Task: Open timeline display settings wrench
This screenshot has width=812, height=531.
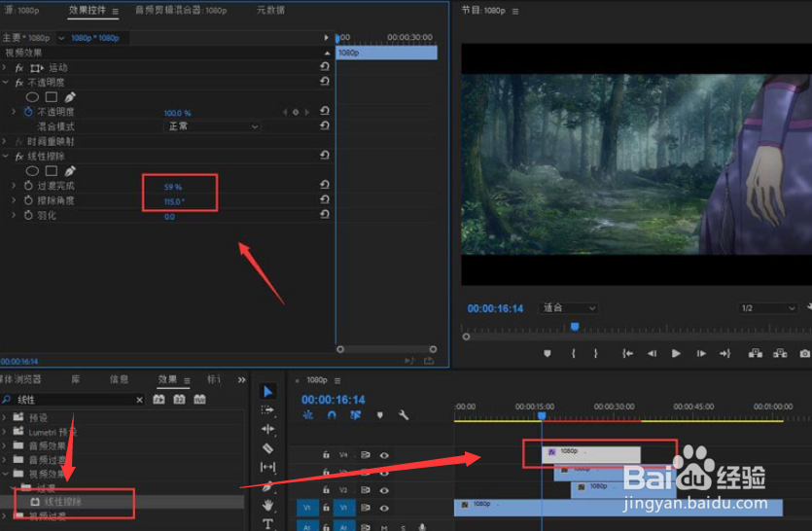Action: [x=404, y=415]
